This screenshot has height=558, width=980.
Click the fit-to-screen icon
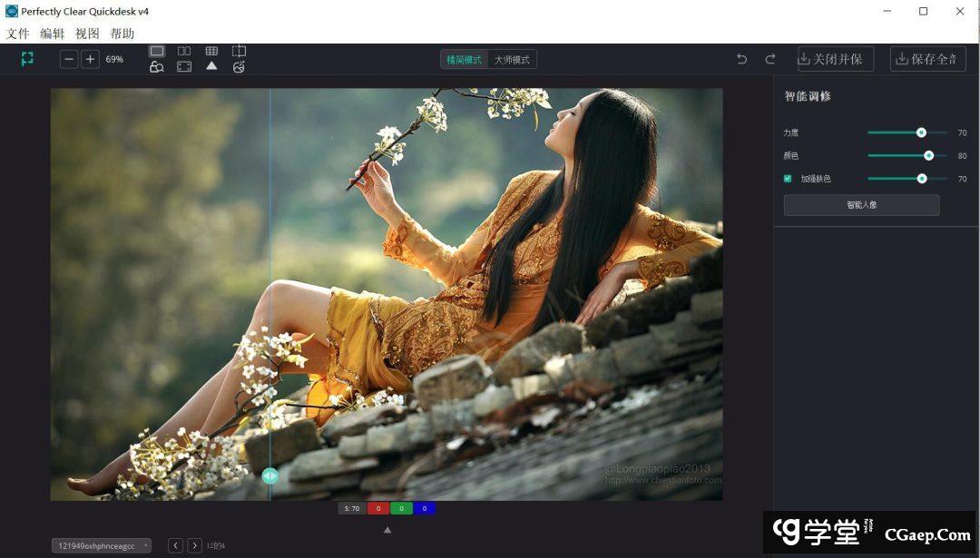184,67
